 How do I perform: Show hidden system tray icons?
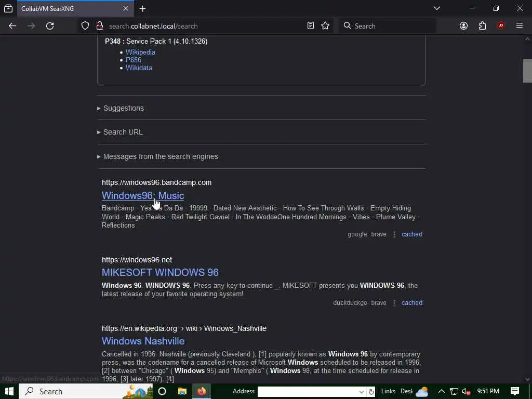point(441,391)
